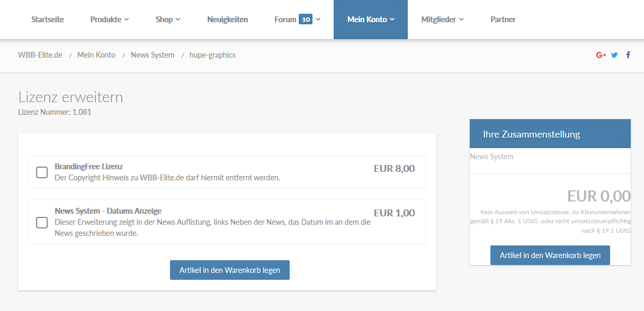Click the hupe-graphics breadcrumb entry
Viewport: 644px width, 311px height.
(x=212, y=55)
